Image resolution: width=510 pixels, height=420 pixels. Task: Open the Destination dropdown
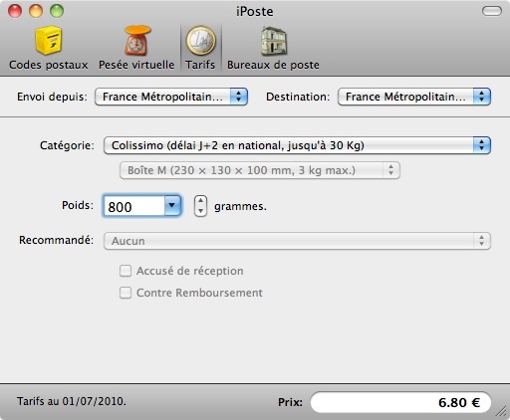coord(414,97)
